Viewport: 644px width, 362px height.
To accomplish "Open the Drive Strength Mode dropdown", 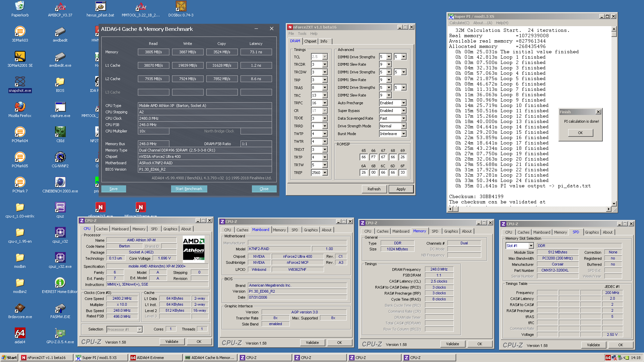I will (404, 126).
